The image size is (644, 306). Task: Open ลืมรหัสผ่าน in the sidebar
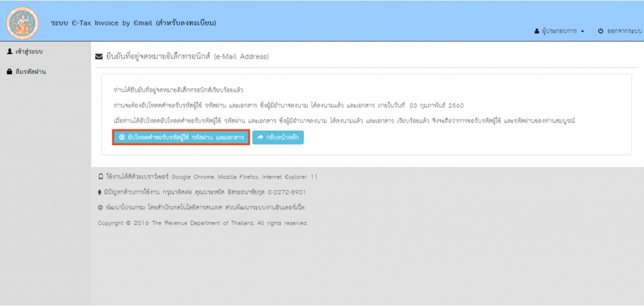(26, 72)
